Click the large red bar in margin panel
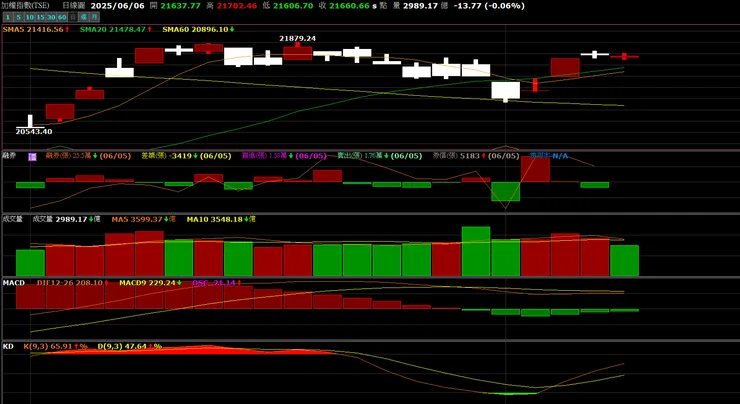740x404 pixels. [535, 168]
